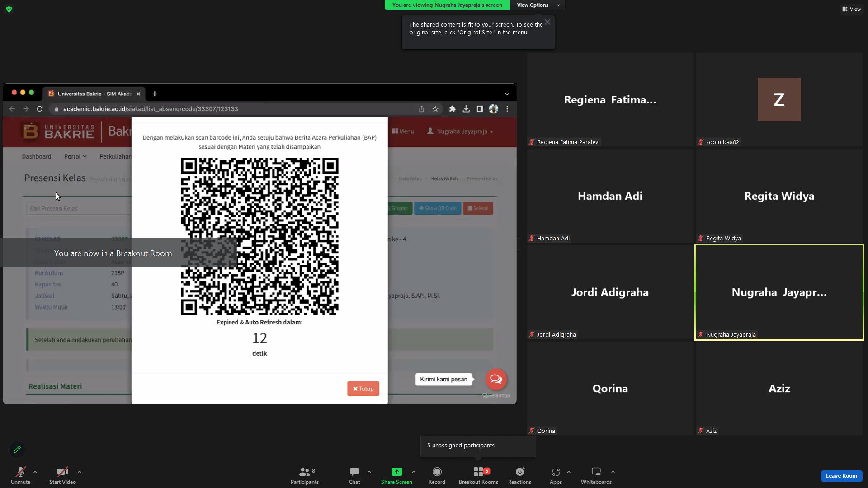Open the red chat bubble widget
This screenshot has width=868, height=488.
pos(496,379)
